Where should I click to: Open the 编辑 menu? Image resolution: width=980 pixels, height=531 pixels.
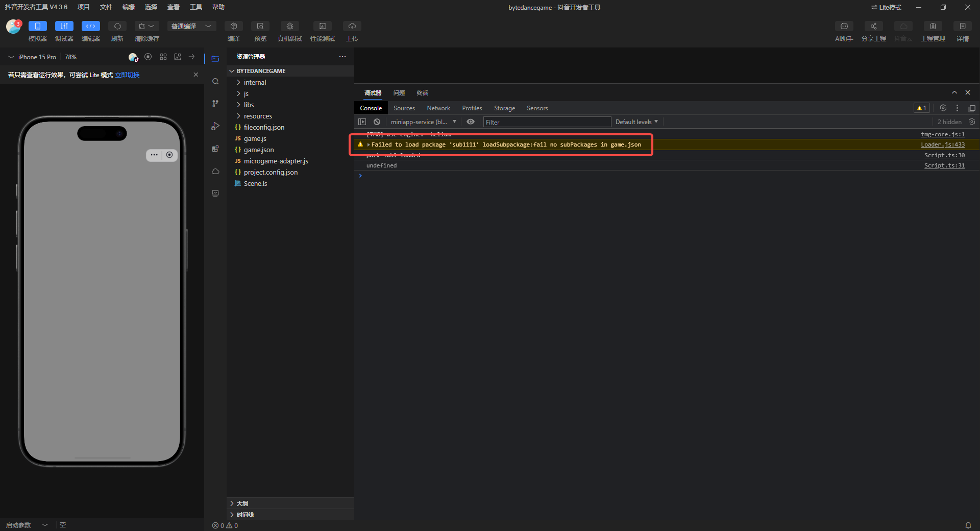tap(129, 7)
